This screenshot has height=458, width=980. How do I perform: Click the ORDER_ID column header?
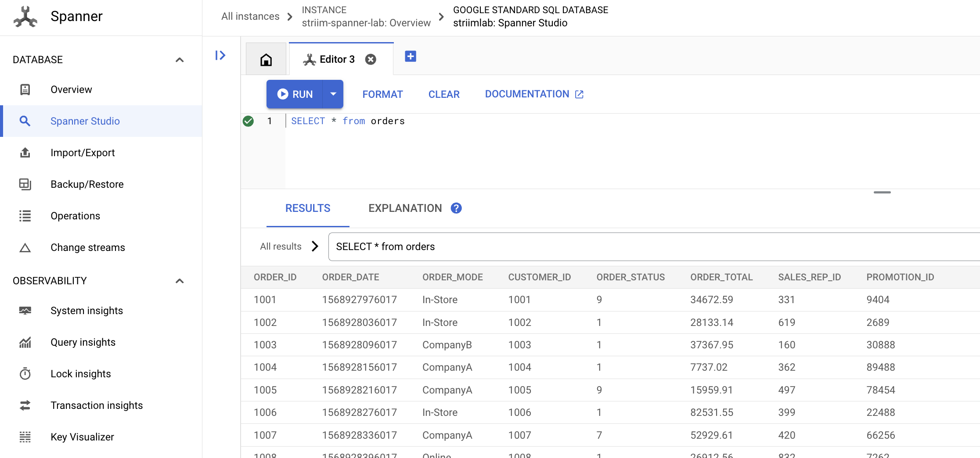[275, 277]
